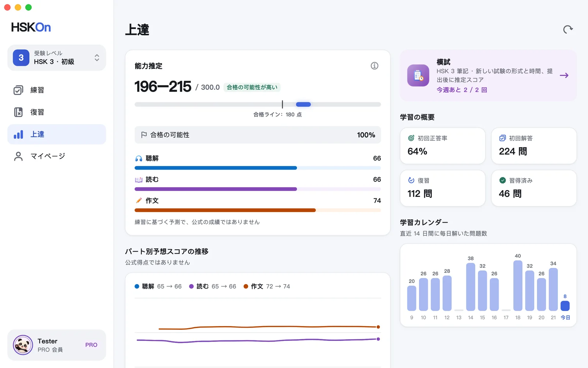Click the 今週あと 2 / 2 回 link
The width and height of the screenshot is (588, 368).
462,90
